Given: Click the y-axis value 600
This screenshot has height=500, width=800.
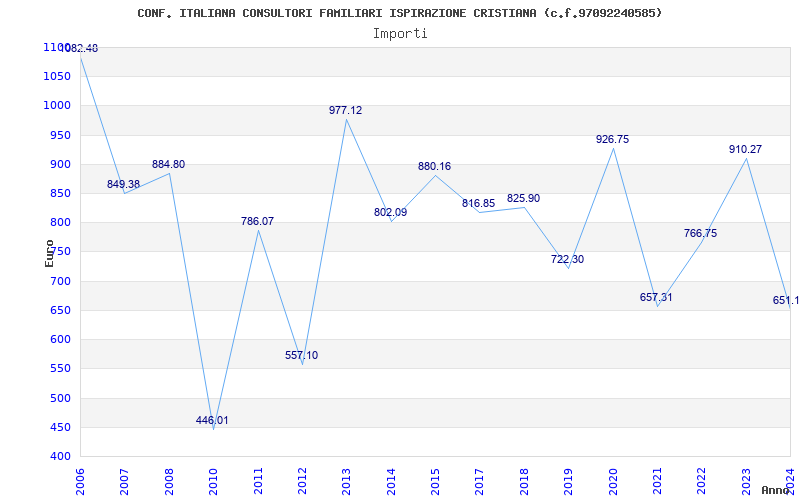Looking at the screenshot, I should click(60, 339).
